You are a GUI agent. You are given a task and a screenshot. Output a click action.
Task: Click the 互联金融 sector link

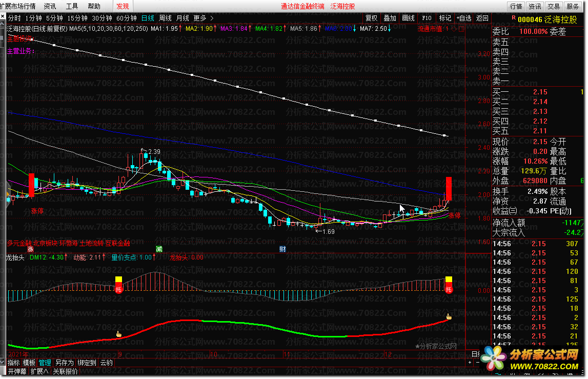click(118, 243)
